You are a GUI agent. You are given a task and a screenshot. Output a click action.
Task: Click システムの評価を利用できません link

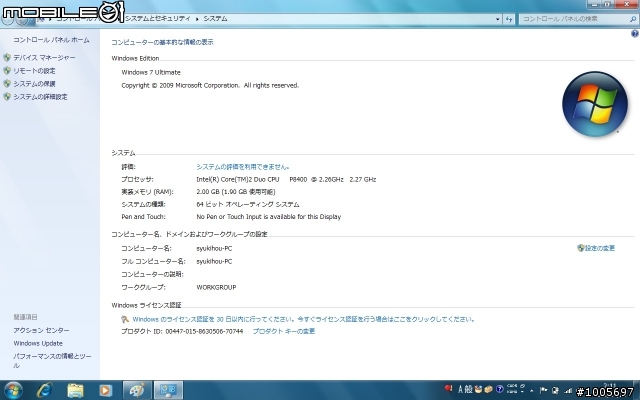pos(243,167)
